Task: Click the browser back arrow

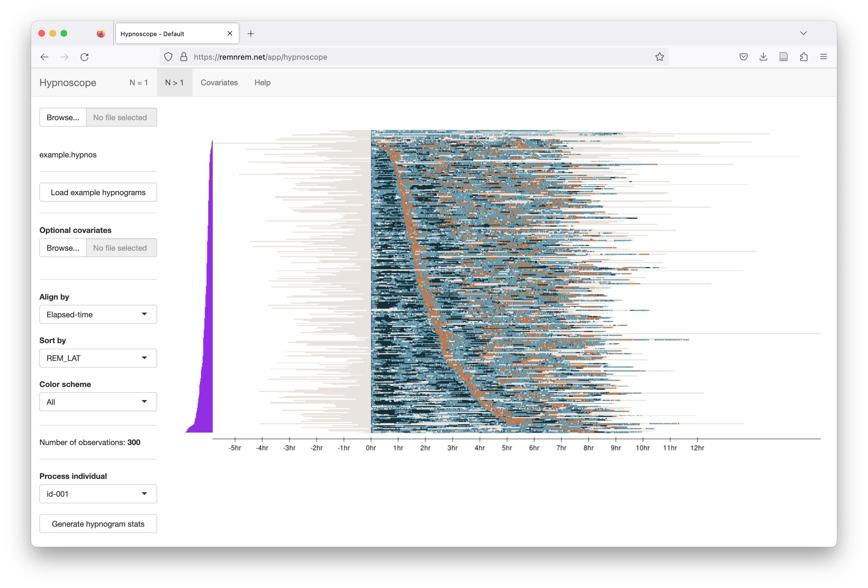Action: click(44, 57)
